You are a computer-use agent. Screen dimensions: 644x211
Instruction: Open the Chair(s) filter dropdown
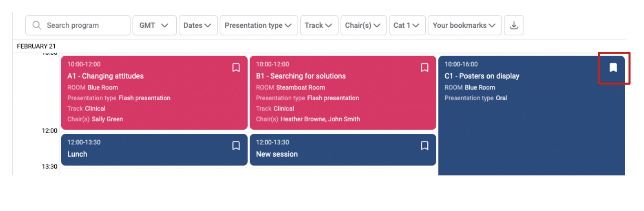(x=364, y=25)
